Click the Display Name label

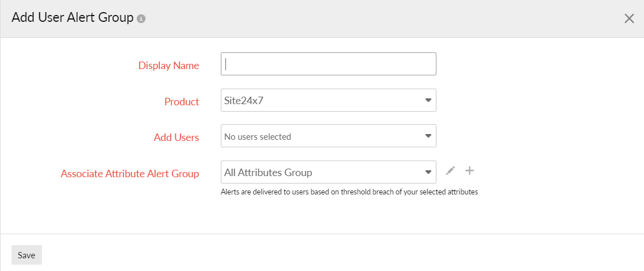[168, 66]
